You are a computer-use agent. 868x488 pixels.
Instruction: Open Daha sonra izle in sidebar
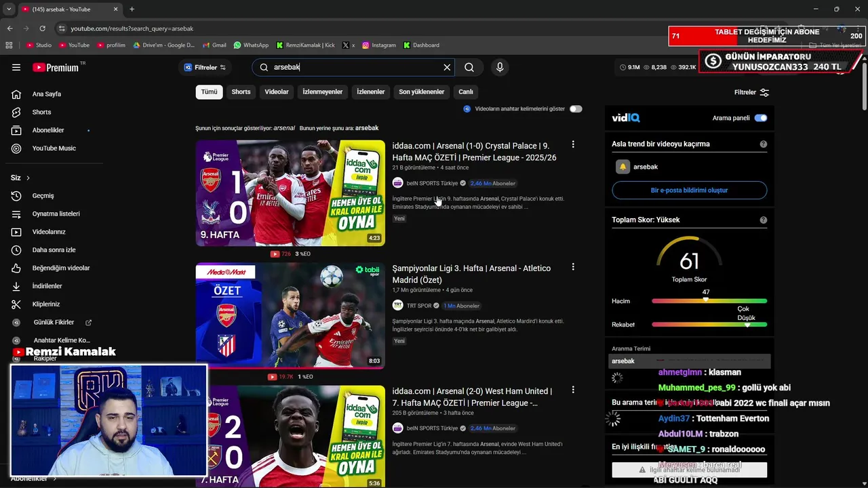pyautogui.click(x=54, y=250)
